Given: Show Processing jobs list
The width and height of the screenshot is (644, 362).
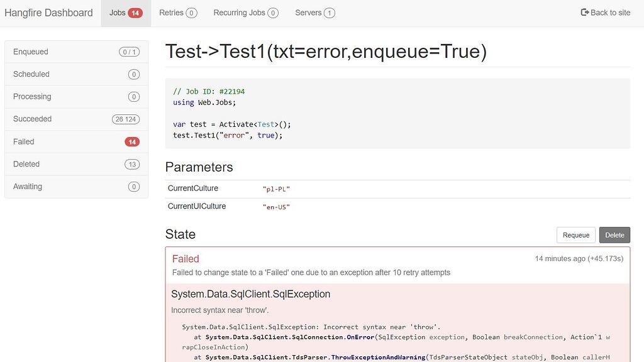Looking at the screenshot, I should tap(76, 97).
